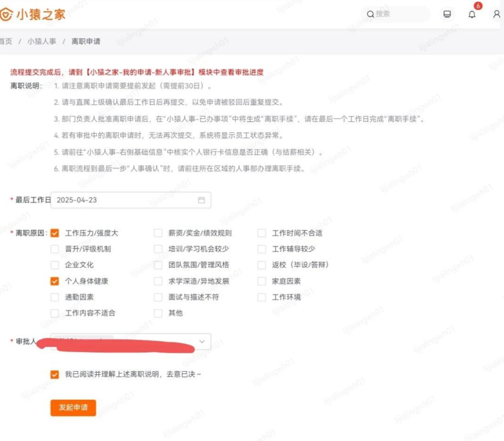Enable the 家庭因素 reason
The height and width of the screenshot is (441, 504).
point(262,281)
